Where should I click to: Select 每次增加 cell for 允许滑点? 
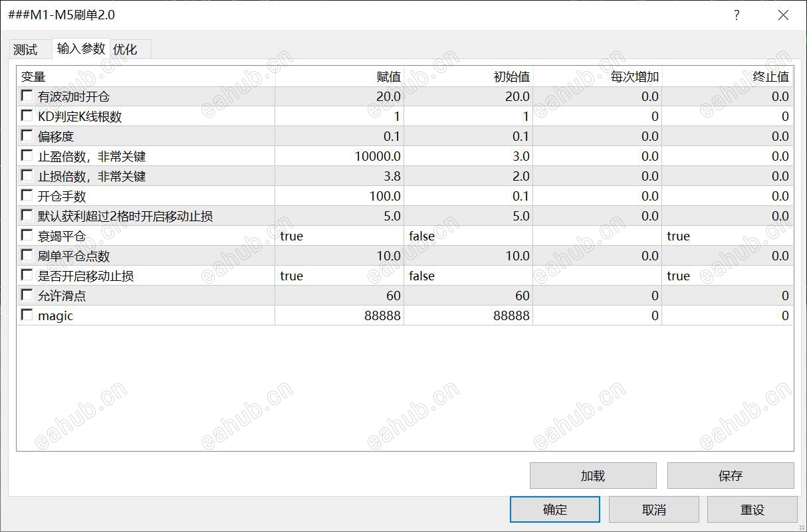(x=598, y=296)
